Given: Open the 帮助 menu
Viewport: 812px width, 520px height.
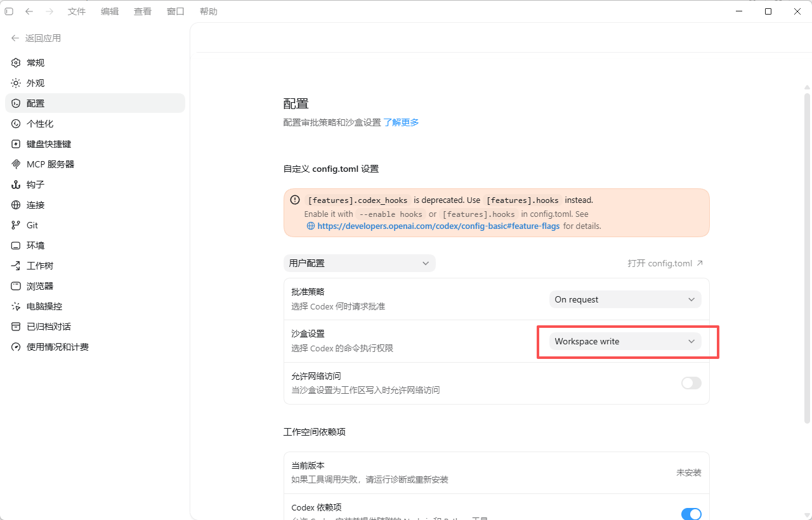Looking at the screenshot, I should [x=209, y=11].
